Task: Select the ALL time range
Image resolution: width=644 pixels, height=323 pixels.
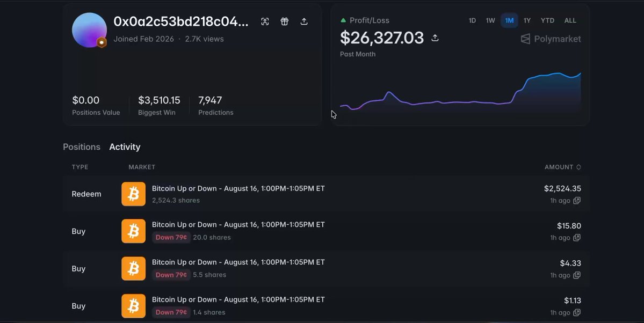Action: [570, 20]
